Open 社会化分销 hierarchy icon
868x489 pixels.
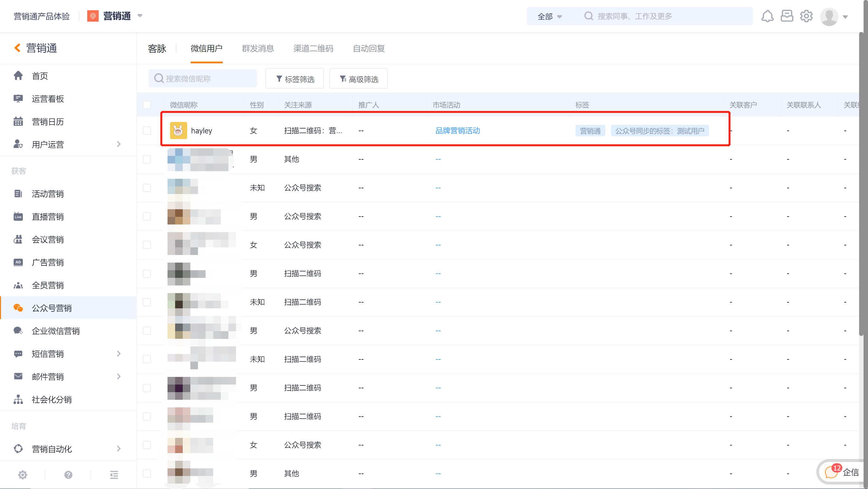click(18, 400)
